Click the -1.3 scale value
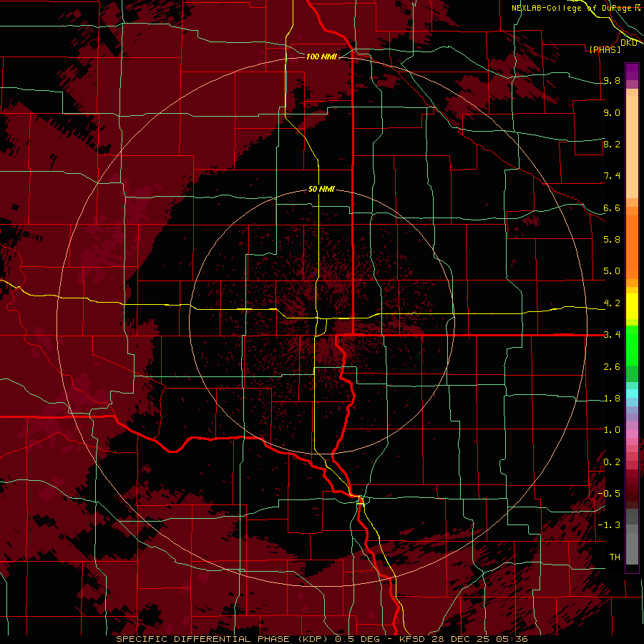Viewport: 644px width, 644px height. pos(609,525)
